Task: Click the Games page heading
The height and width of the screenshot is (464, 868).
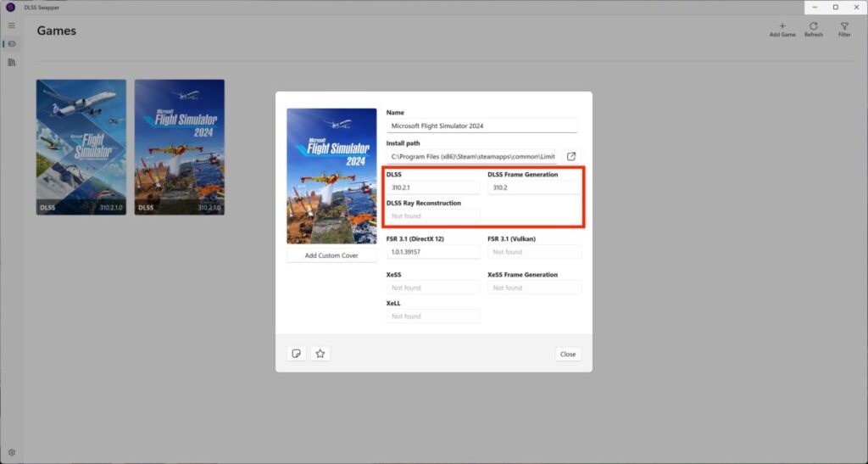Action: coord(57,31)
